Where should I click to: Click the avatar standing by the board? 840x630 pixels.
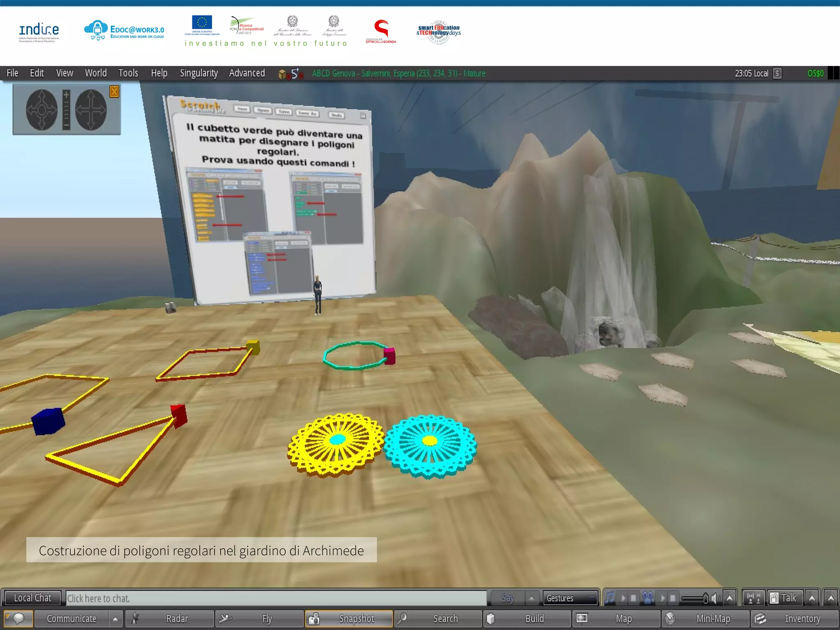[x=317, y=294]
